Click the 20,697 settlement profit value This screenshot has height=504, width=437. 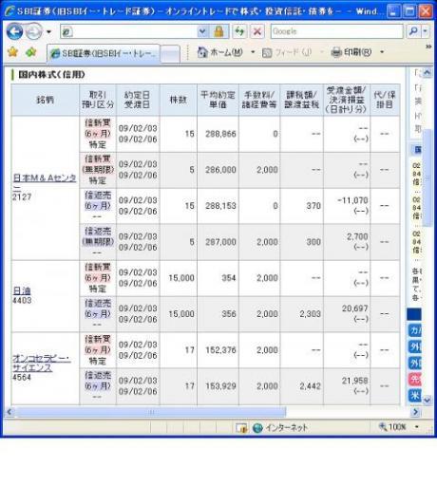pyautogui.click(x=355, y=308)
